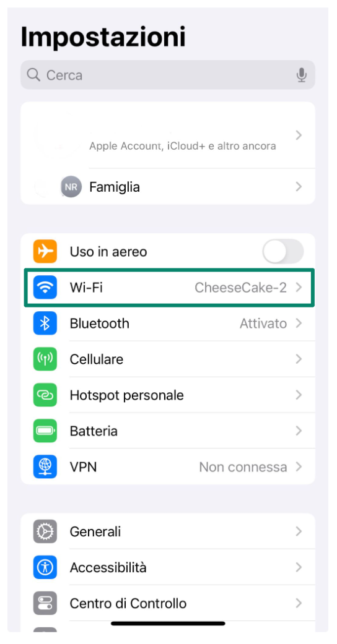
Task: Tap the blue Wi-Fi icon
Action: coord(45,288)
